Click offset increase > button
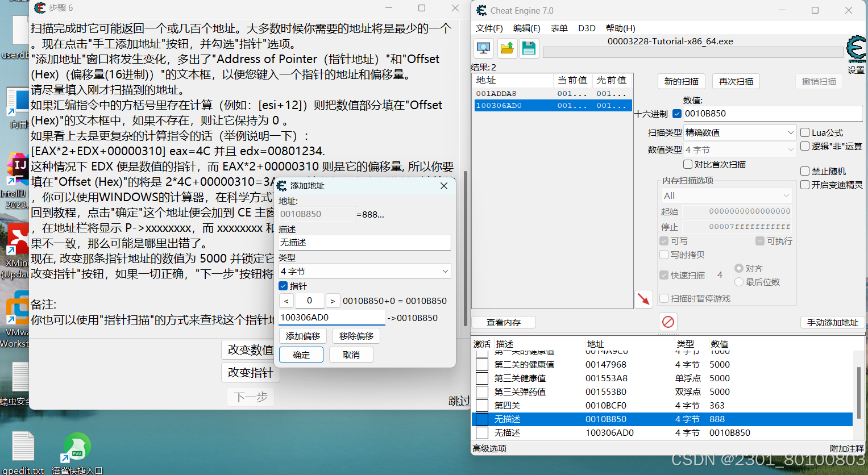 tap(333, 301)
